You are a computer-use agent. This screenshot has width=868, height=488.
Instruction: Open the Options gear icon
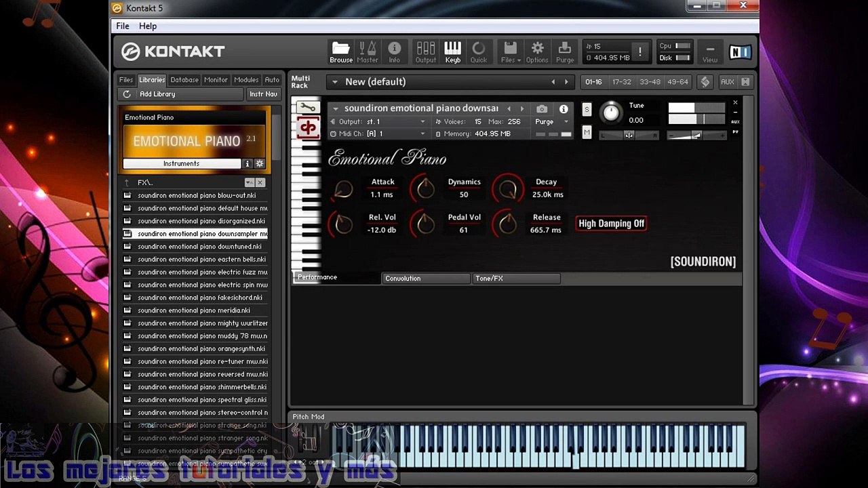pyautogui.click(x=537, y=52)
